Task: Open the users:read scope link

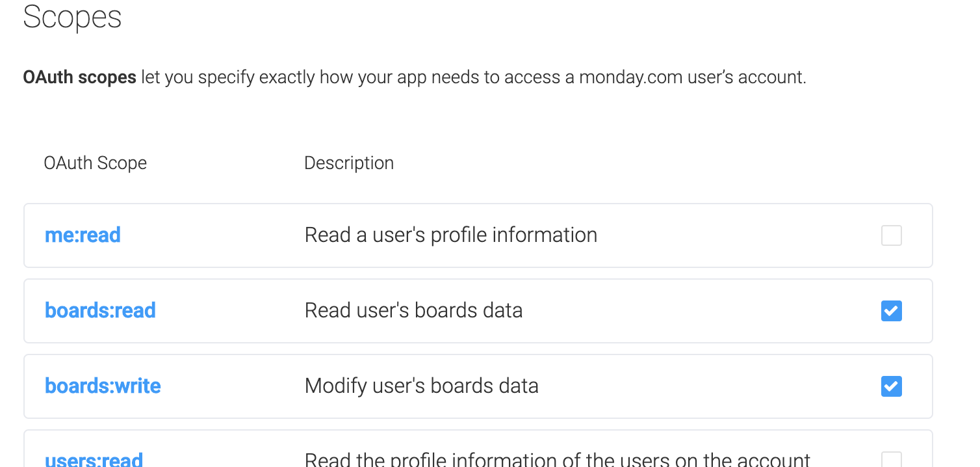Action: [x=94, y=459]
